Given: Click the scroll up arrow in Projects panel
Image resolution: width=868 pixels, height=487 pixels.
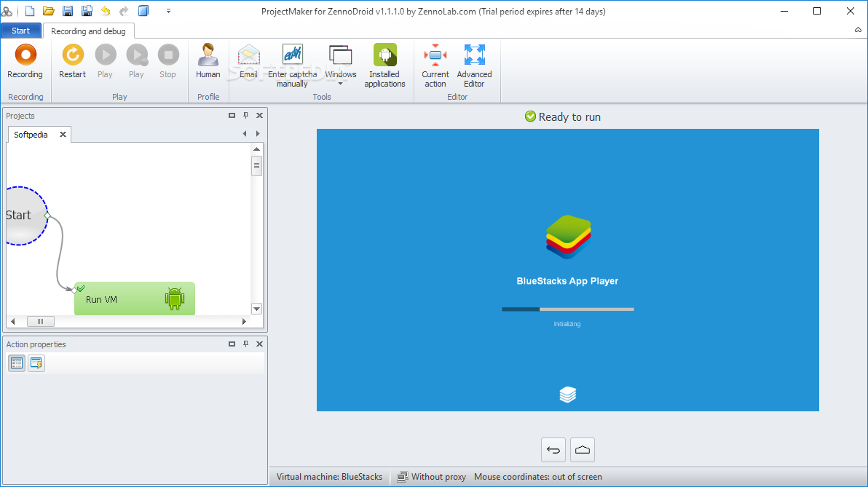Looking at the screenshot, I should [x=256, y=149].
